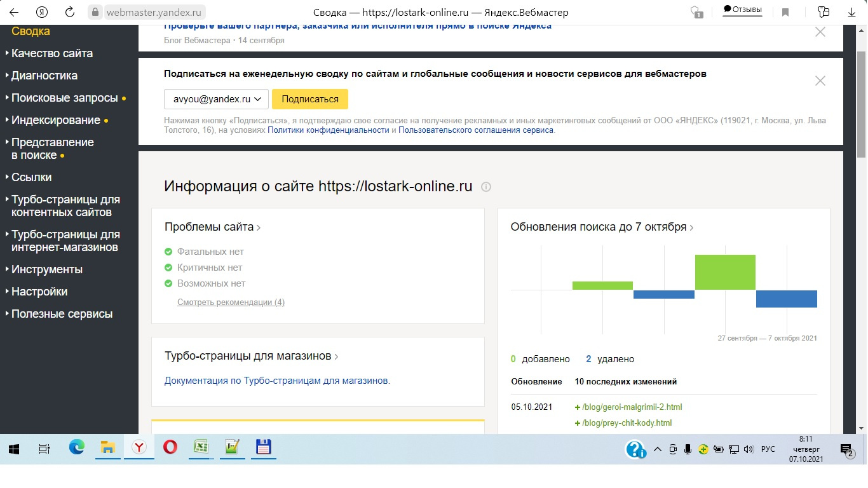Click the yellow Подписаться button
The image size is (868, 488).
(310, 99)
